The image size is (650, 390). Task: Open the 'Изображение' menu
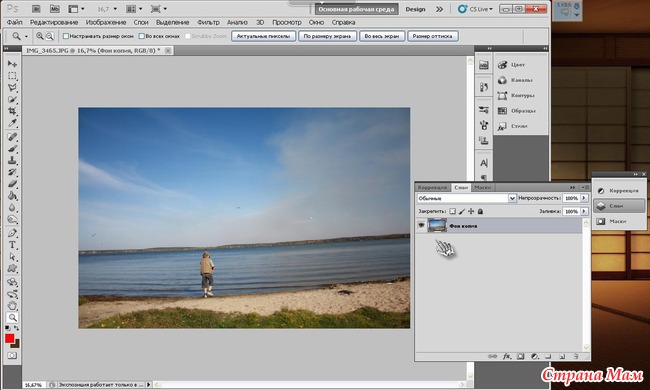pos(106,22)
